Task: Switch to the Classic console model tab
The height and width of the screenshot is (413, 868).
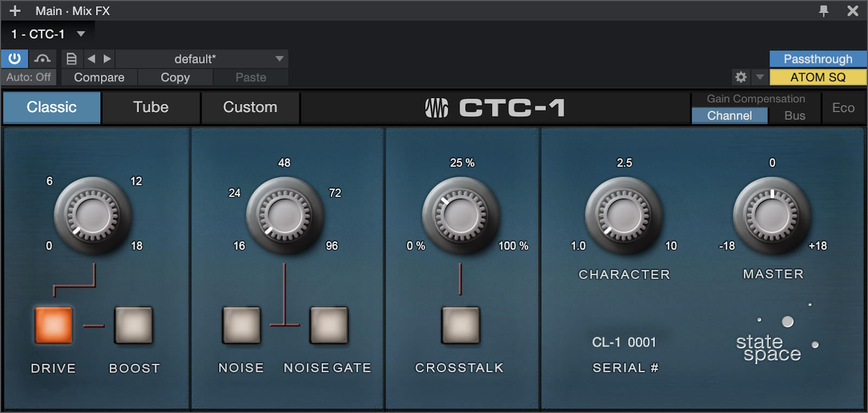Action: (52, 107)
